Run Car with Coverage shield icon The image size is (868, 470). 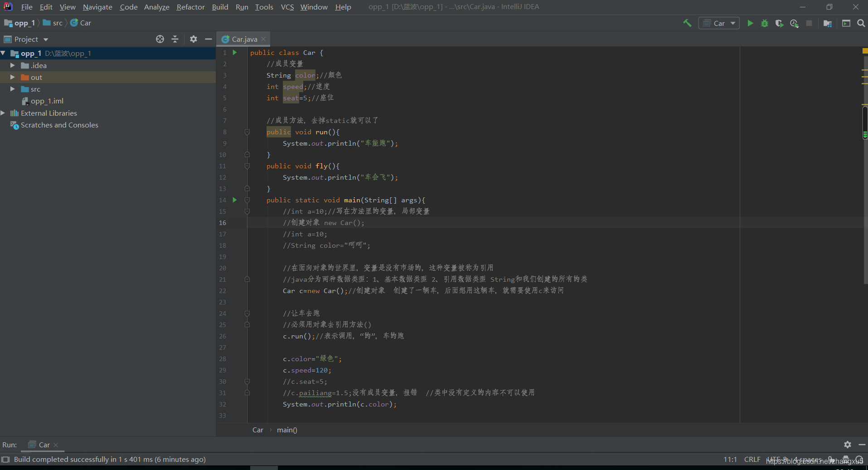[x=779, y=23]
